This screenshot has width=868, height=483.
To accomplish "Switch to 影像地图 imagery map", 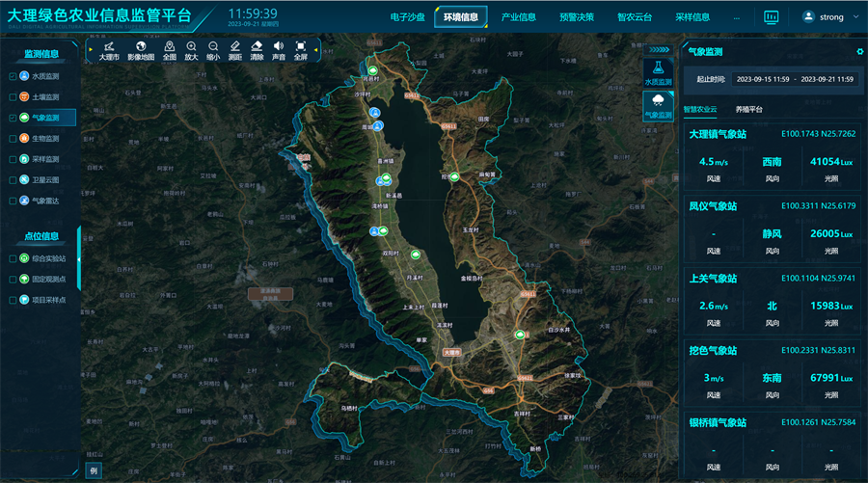I will pos(140,50).
